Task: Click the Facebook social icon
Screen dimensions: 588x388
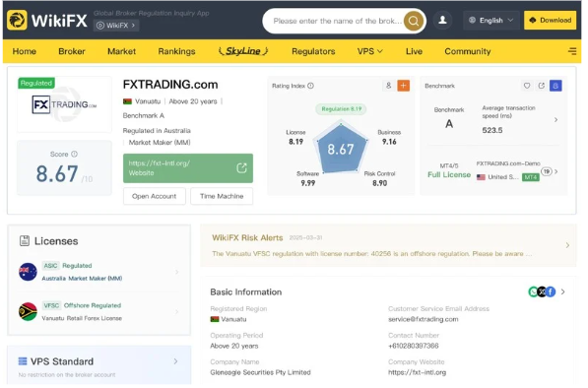Action: tap(551, 291)
